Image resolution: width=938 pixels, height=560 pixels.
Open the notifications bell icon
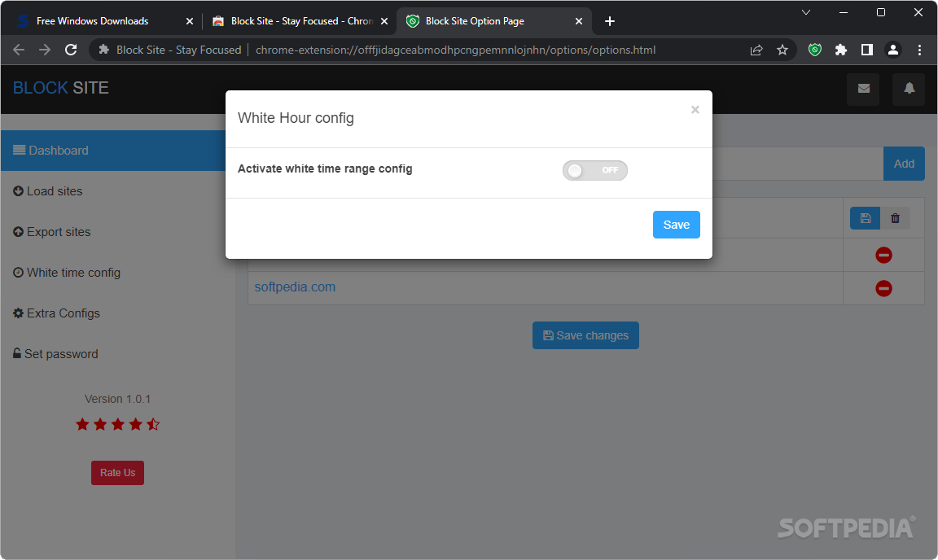coord(909,90)
